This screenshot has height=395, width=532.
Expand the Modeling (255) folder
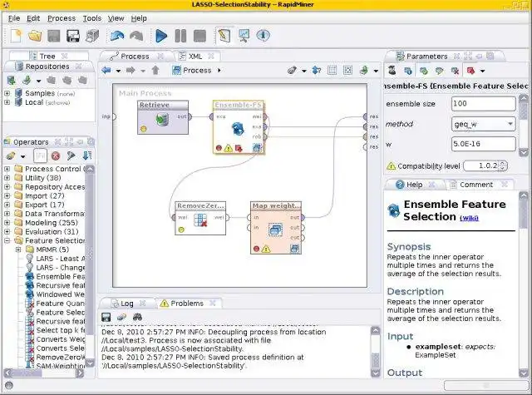[x=7, y=223]
